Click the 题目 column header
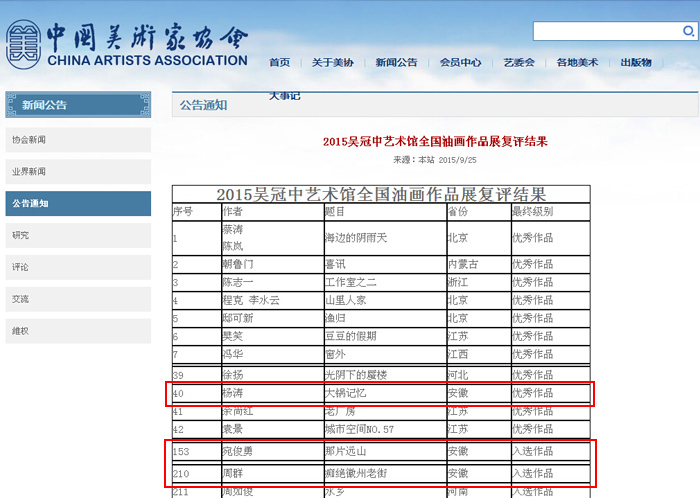This screenshot has width=700, height=498. coord(385,212)
